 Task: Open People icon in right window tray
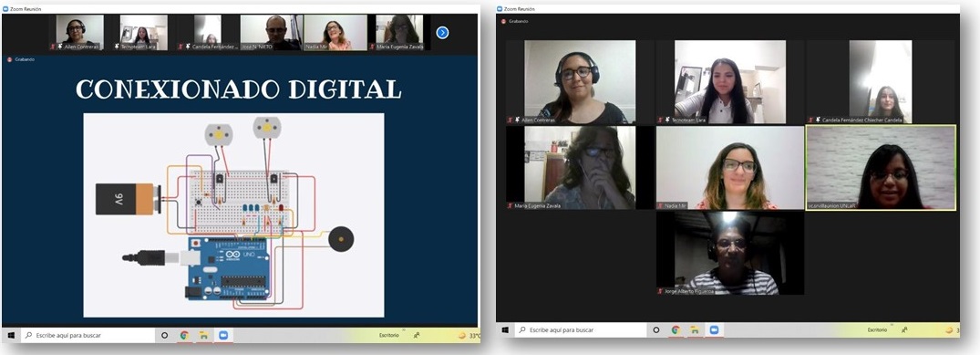pyautogui.click(x=904, y=329)
